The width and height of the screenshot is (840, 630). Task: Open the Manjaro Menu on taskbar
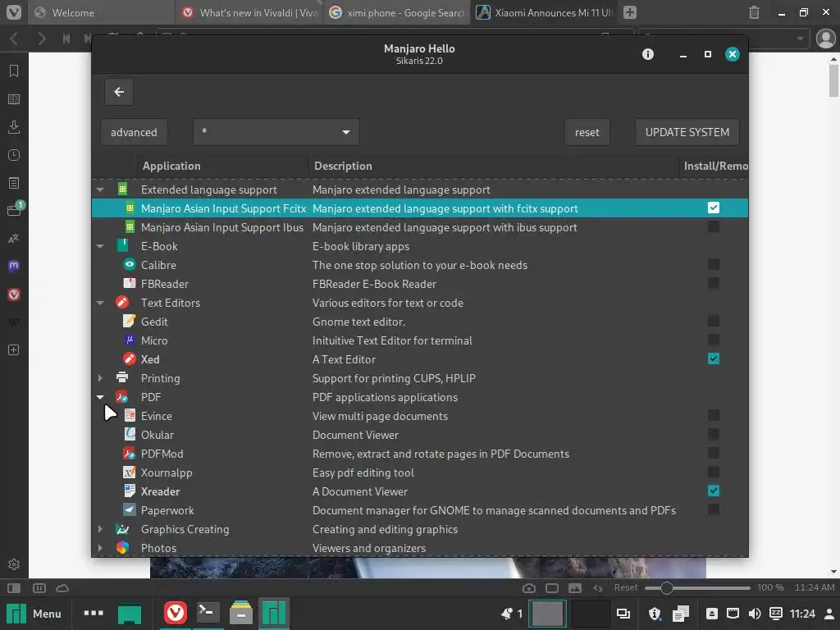[34, 614]
